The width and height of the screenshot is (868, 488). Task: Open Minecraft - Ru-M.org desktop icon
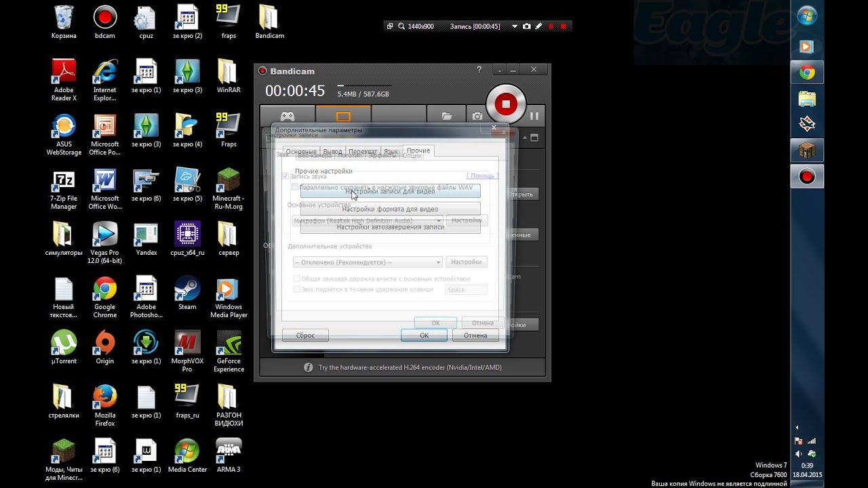coord(229,188)
